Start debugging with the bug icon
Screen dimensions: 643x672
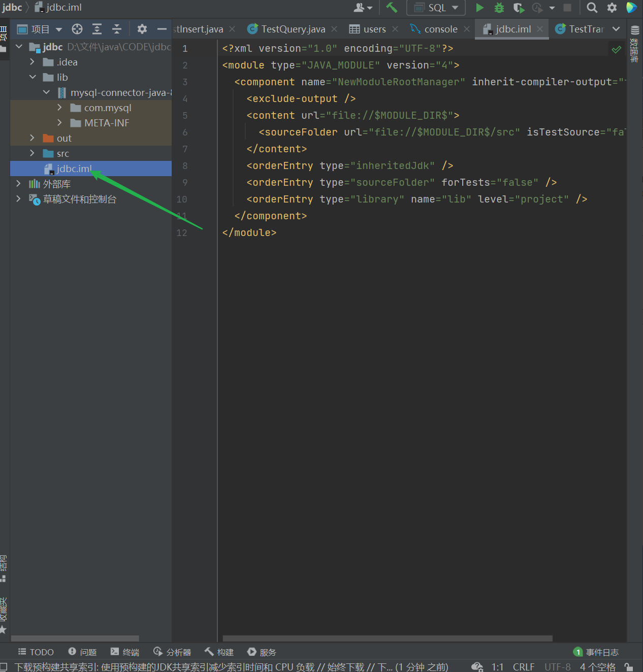coord(499,8)
